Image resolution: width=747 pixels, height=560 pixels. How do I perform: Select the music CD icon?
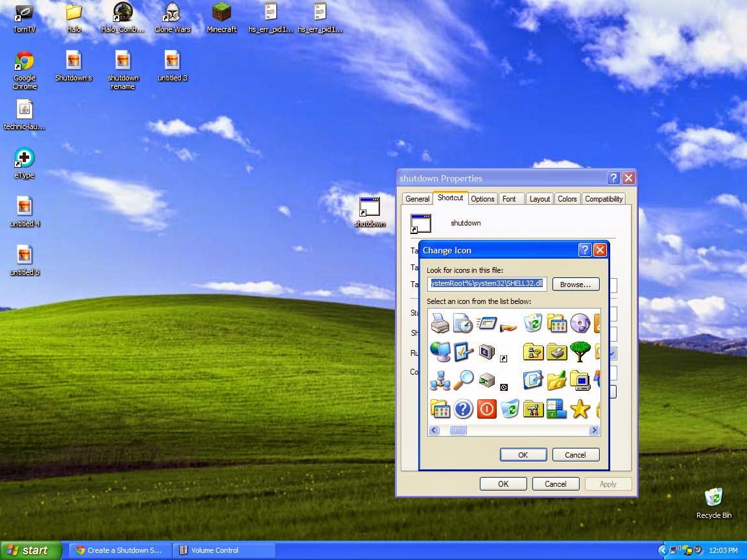(580, 323)
